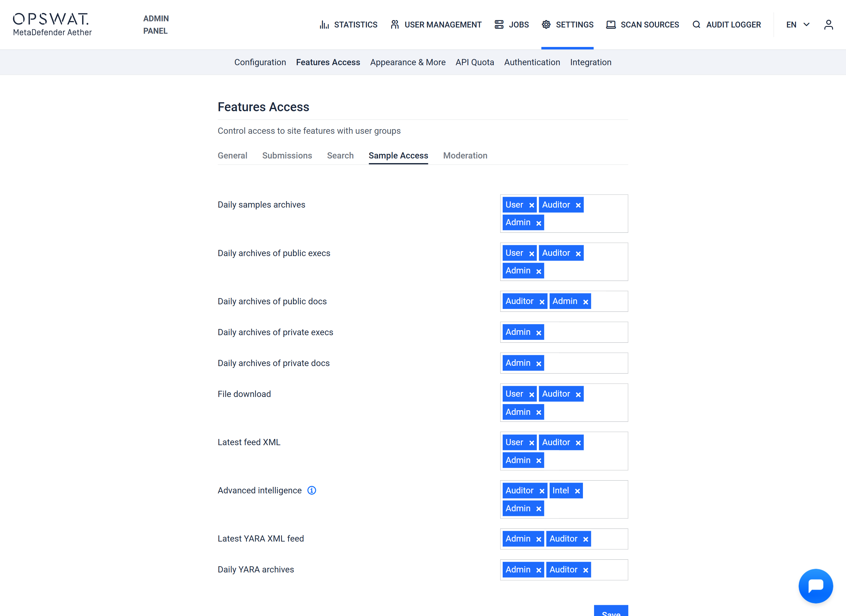Click the Audit Logger magnifier icon
The height and width of the screenshot is (616, 846).
[696, 25]
